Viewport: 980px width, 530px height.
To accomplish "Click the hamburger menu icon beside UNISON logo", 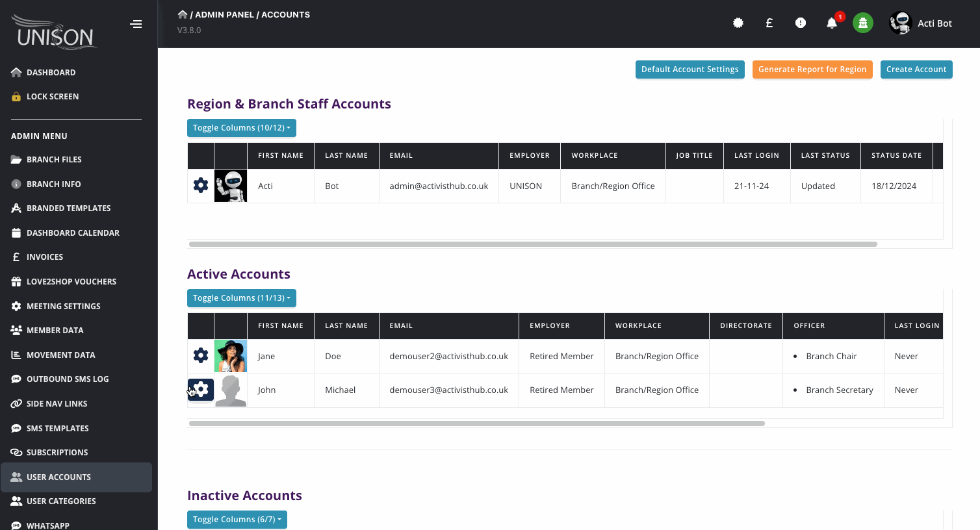I will click(136, 24).
